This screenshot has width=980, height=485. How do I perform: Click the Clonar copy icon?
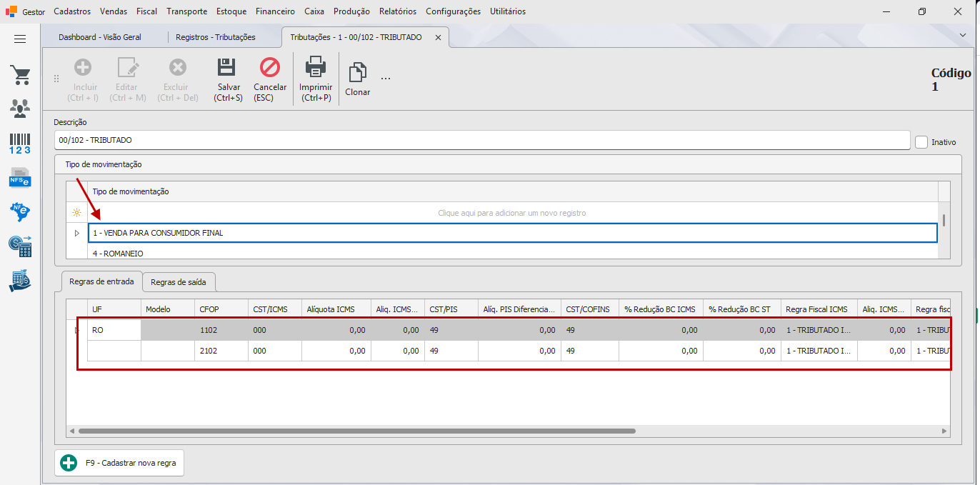(x=357, y=73)
